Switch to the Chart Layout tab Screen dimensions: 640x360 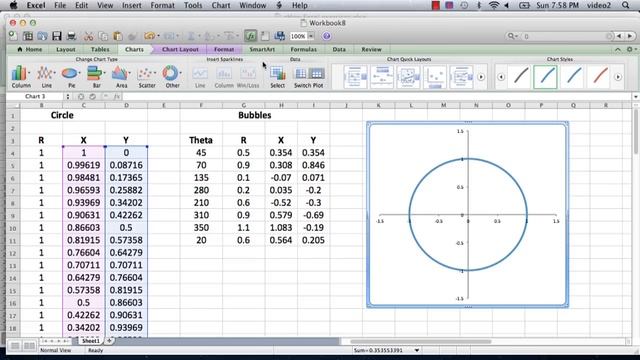pyautogui.click(x=180, y=49)
